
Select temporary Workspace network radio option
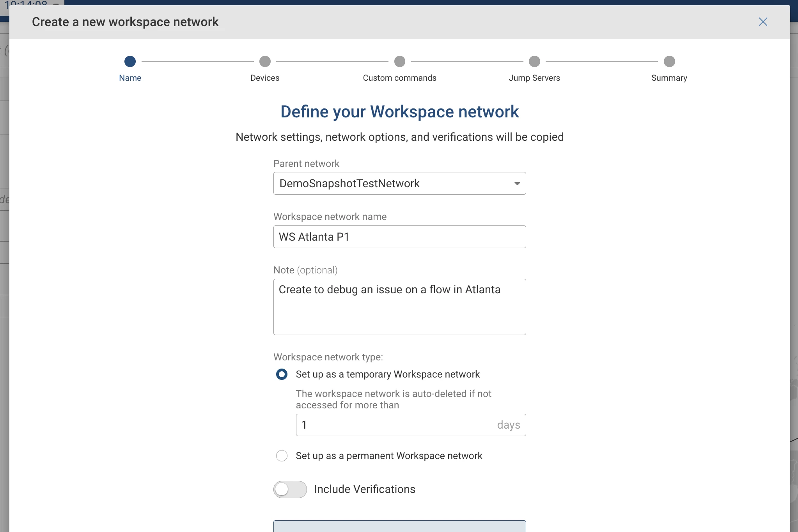click(282, 374)
